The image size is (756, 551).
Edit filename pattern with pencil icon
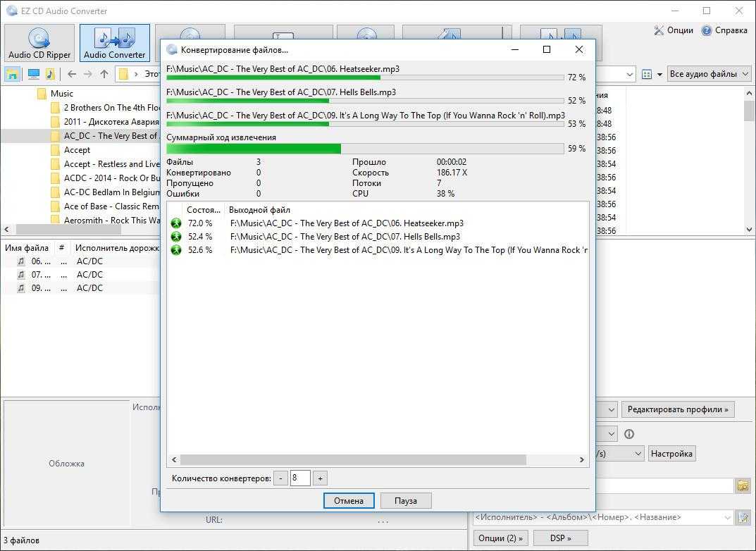click(x=743, y=518)
